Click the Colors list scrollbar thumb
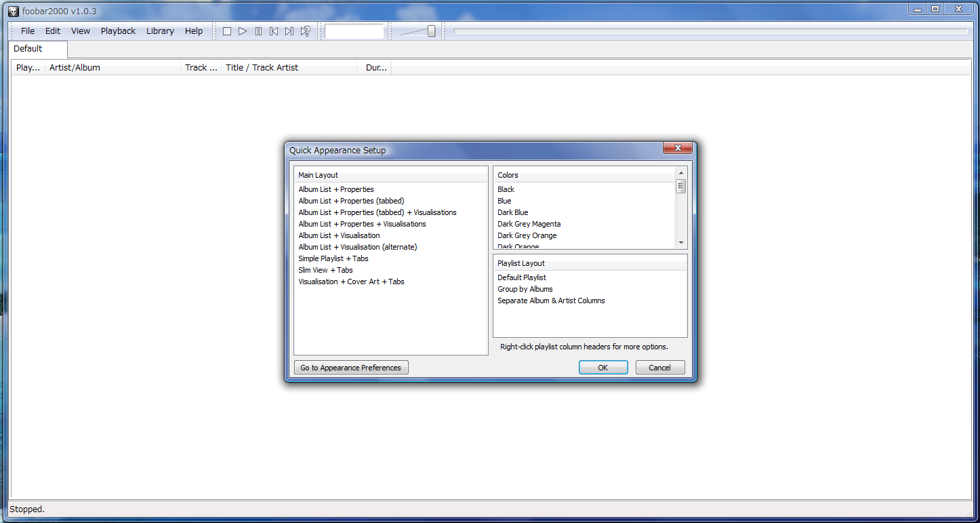Viewport: 980px width, 523px height. coord(681,186)
